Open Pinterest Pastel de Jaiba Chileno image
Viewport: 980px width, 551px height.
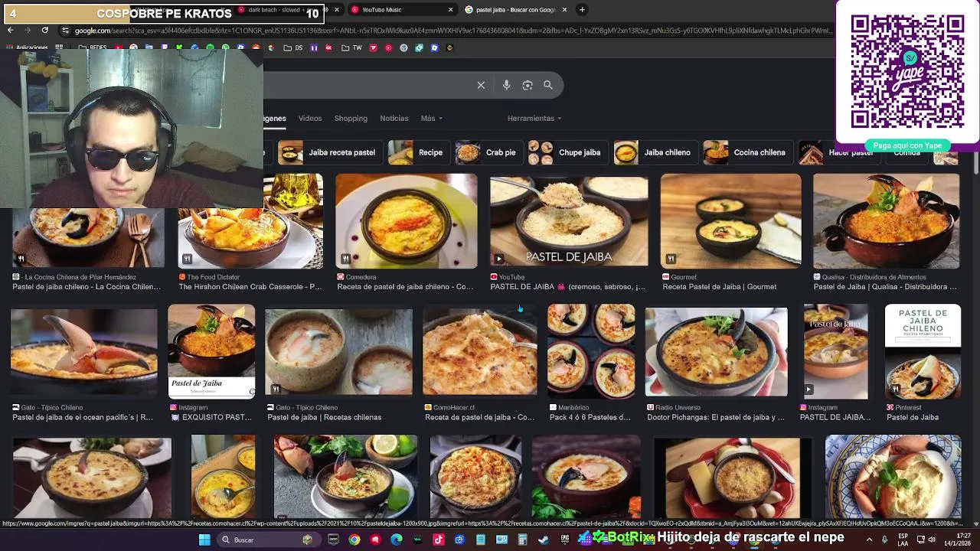point(923,352)
